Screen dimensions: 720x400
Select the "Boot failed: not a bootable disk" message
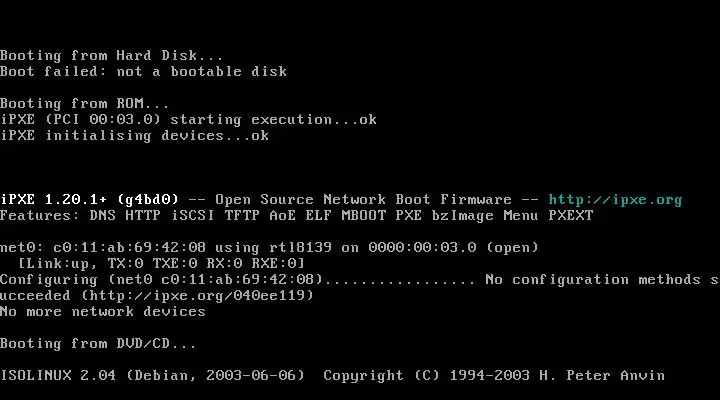(143, 72)
